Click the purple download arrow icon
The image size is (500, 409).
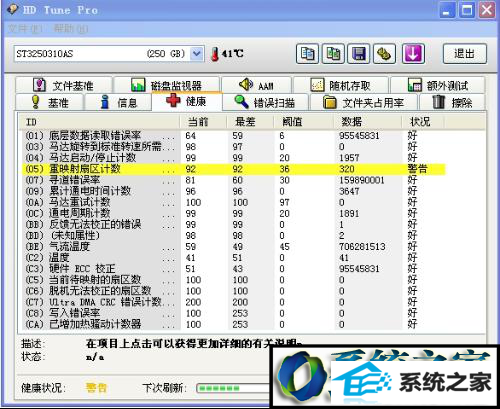coord(413,54)
